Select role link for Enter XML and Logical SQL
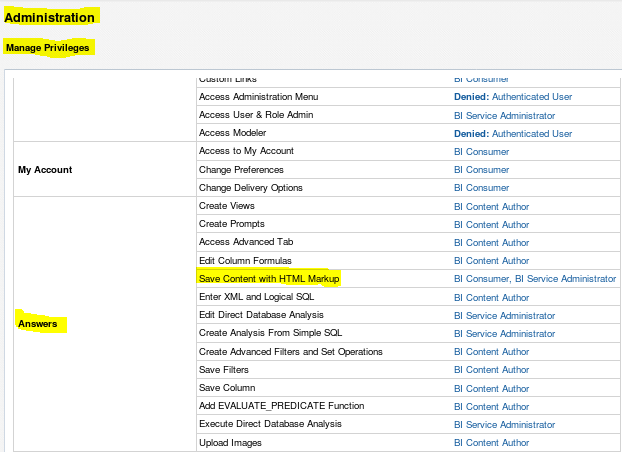Screen dimensions: 622x452 (491, 297)
